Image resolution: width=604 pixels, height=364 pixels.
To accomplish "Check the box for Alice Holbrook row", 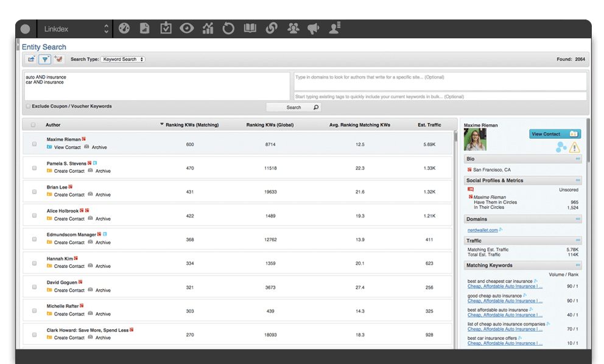I will click(34, 215).
